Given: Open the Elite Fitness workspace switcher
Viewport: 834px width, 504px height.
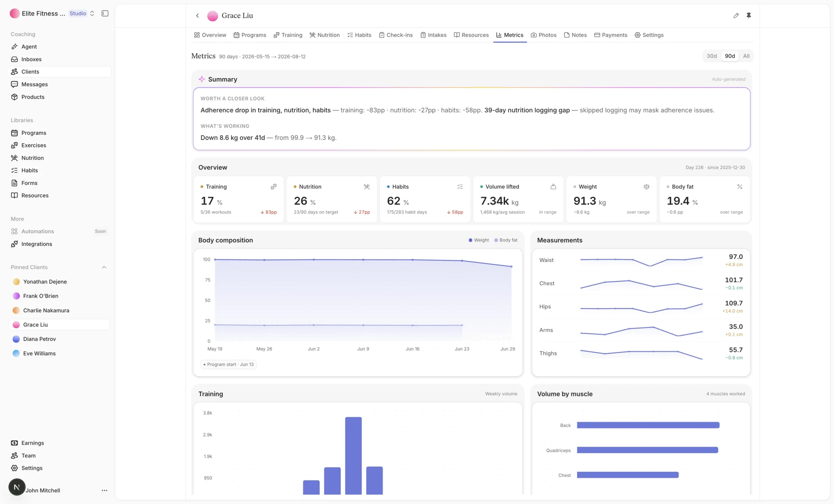Looking at the screenshot, I should tap(52, 14).
